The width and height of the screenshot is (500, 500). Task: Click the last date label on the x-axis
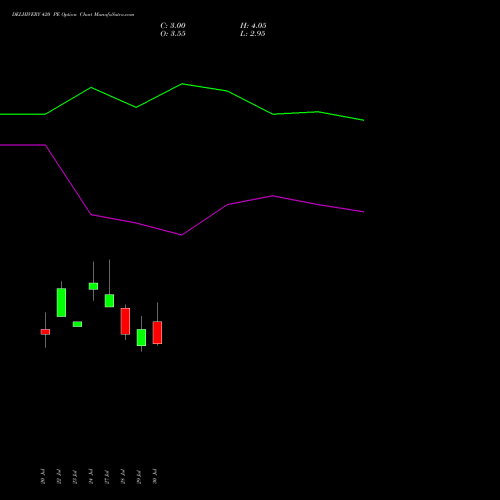pos(155,476)
